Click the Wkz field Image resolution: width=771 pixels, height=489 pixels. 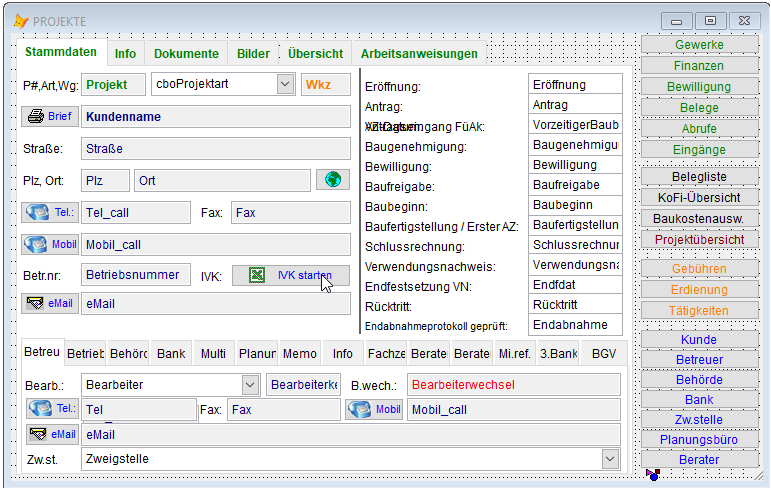326,85
